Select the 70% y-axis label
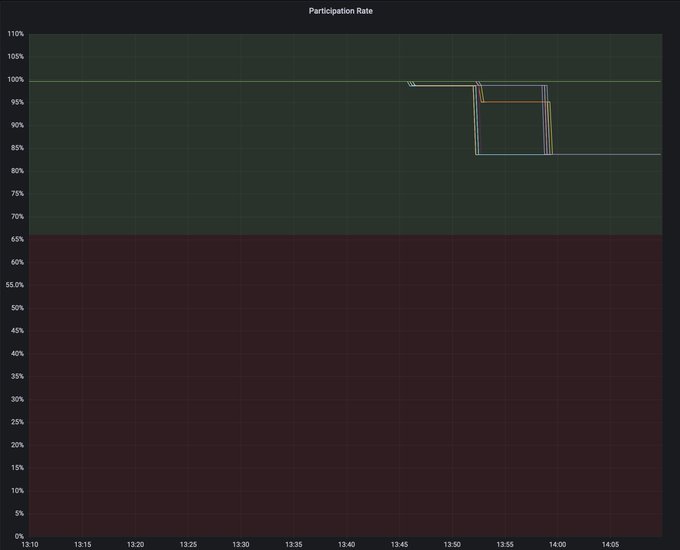Image resolution: width=680 pixels, height=550 pixels. (17, 216)
